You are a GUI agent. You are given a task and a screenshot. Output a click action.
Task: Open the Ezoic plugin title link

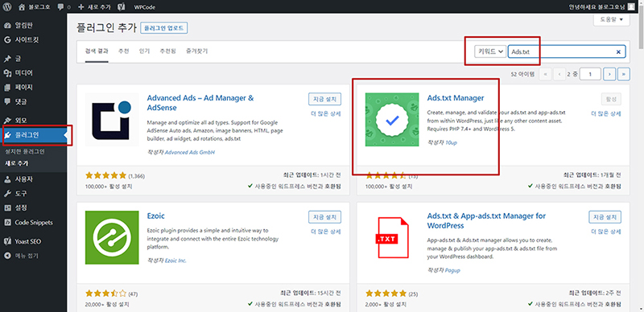coord(155,216)
